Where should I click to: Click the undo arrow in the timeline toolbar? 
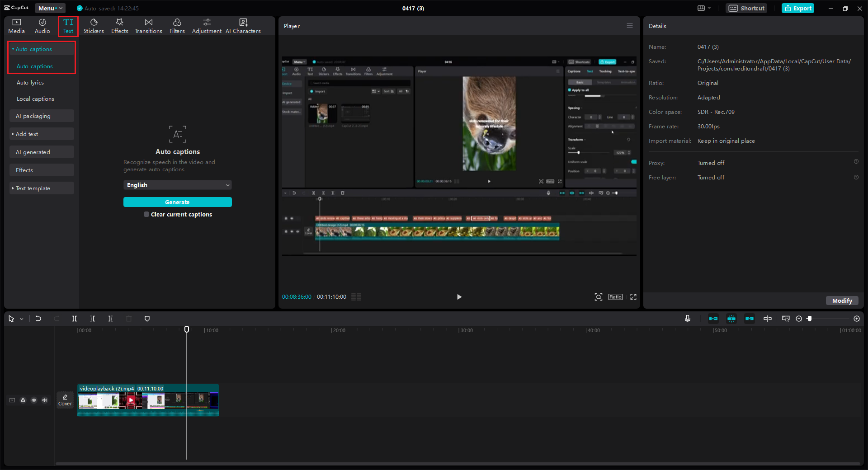pyautogui.click(x=38, y=319)
